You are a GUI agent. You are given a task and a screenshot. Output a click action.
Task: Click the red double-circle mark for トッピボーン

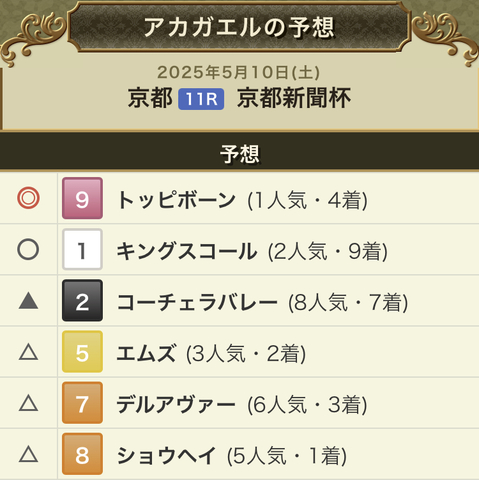pos(28,198)
